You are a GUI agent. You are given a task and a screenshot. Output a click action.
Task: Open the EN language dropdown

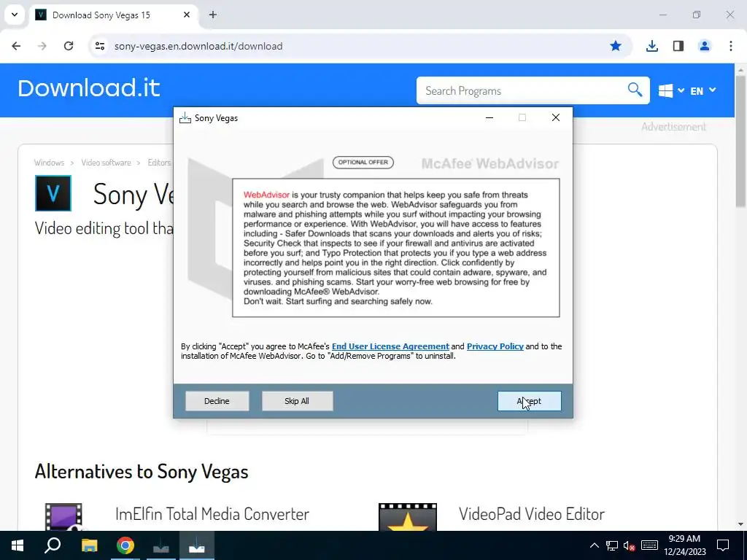[x=703, y=90]
